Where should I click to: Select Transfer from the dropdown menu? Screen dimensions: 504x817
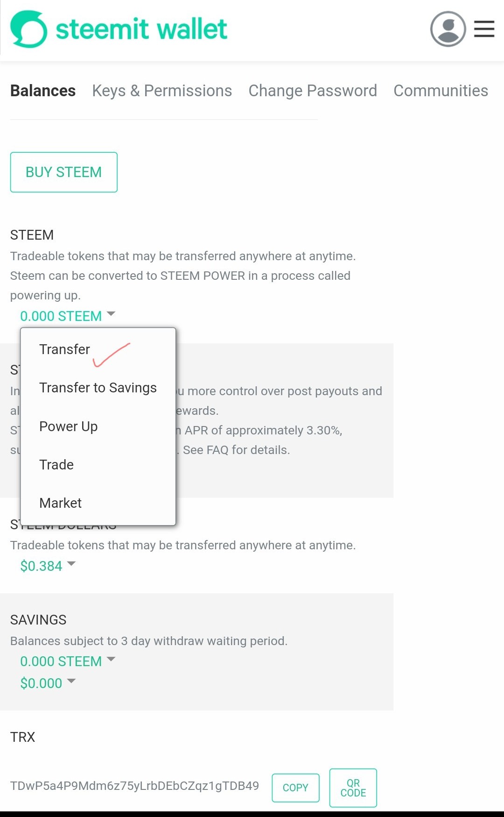[x=64, y=349]
